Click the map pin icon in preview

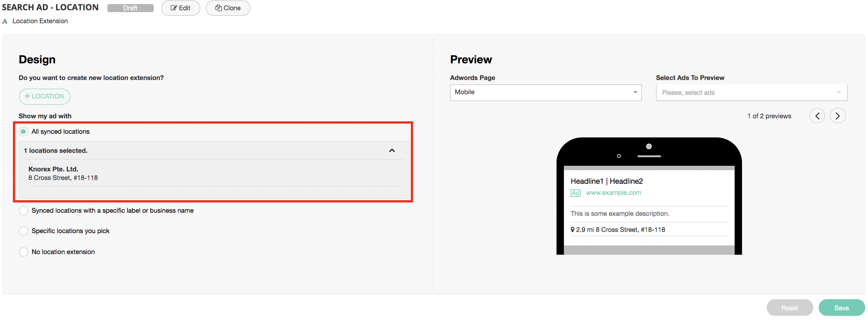572,230
